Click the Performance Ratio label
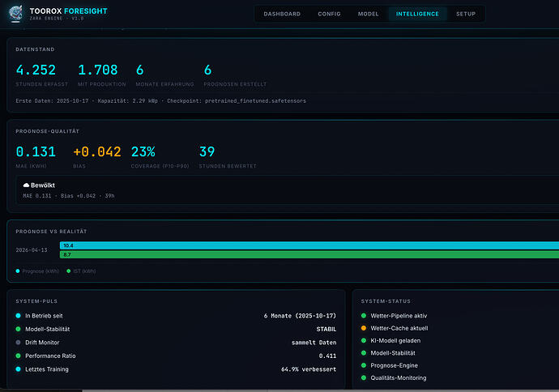The image size is (559, 392). click(x=50, y=356)
